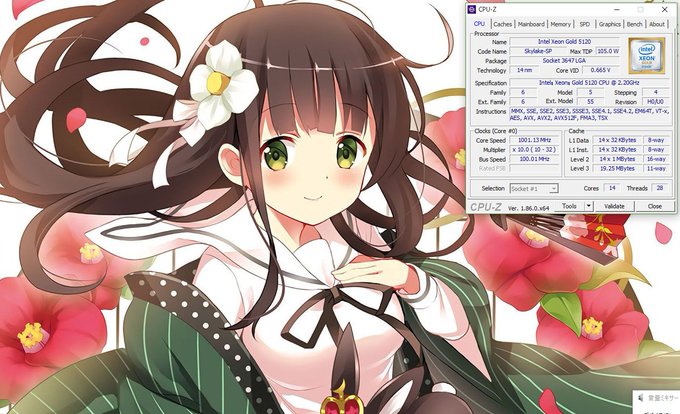The width and height of the screenshot is (680, 414).
Task: Click the code name Skylake-SP field
Action: pos(538,51)
